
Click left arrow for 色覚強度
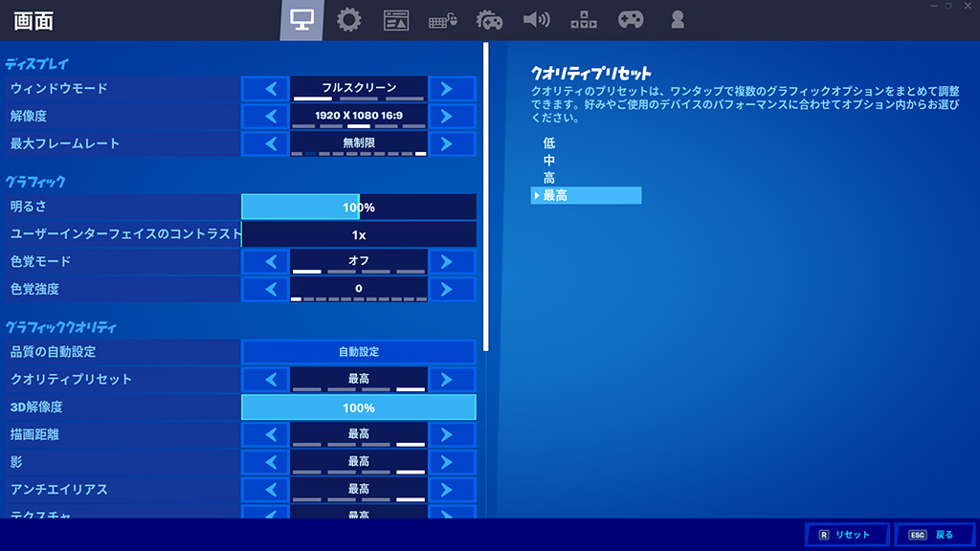coord(265,289)
